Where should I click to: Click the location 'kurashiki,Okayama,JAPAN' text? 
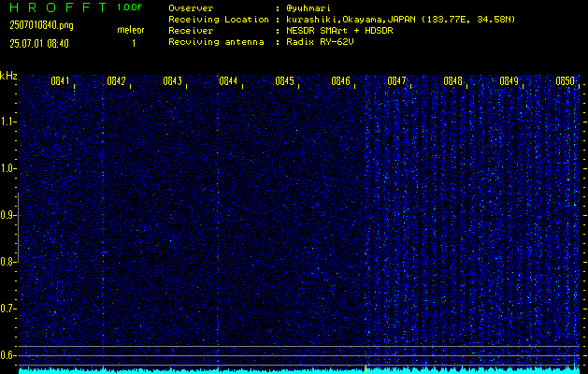tap(351, 20)
